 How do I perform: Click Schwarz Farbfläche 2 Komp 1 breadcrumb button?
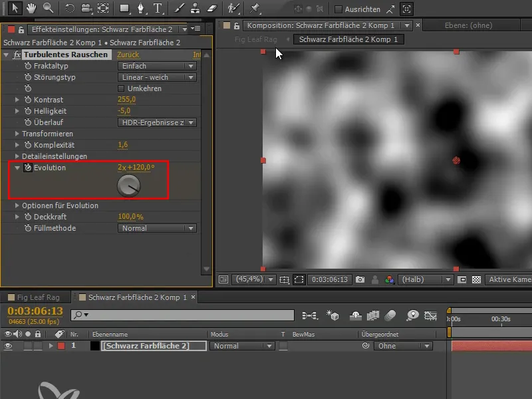click(348, 39)
